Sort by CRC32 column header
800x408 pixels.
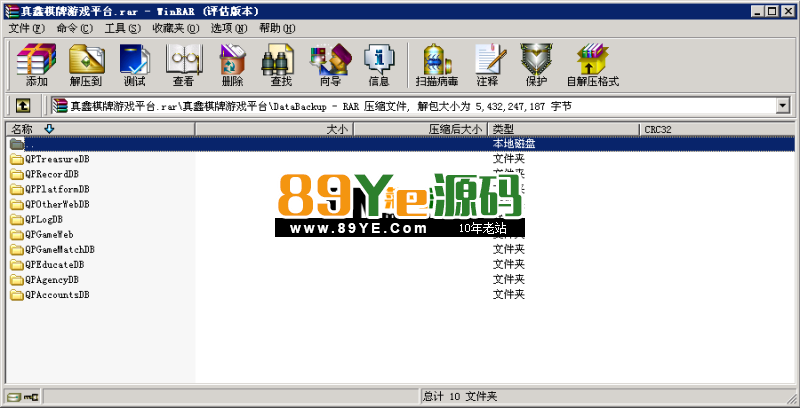[717, 130]
